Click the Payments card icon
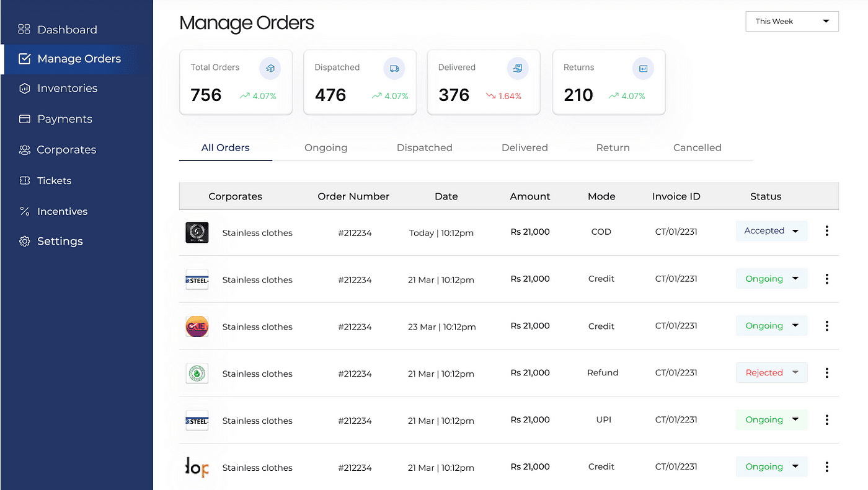 (24, 118)
